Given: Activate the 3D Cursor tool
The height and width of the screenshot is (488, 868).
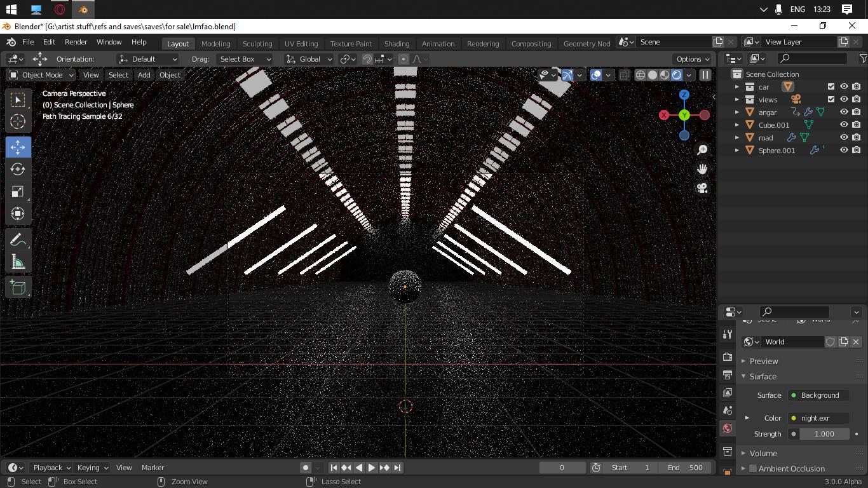Looking at the screenshot, I should coord(18,122).
